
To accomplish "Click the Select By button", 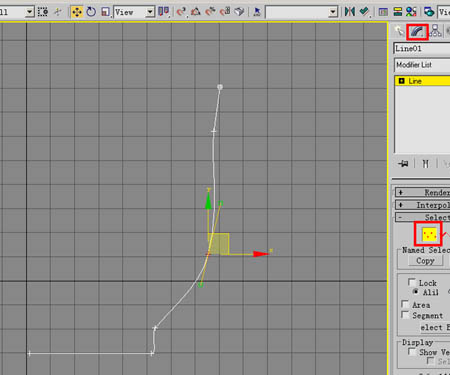I will (435, 327).
